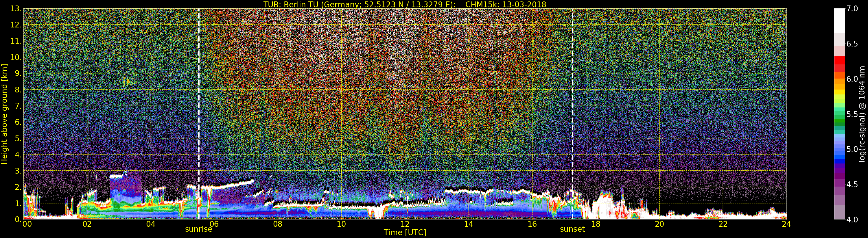This screenshot has width=868, height=238.
Task: Click the 'Height above ground [km]' axis label
Action: pyautogui.click(x=4, y=114)
